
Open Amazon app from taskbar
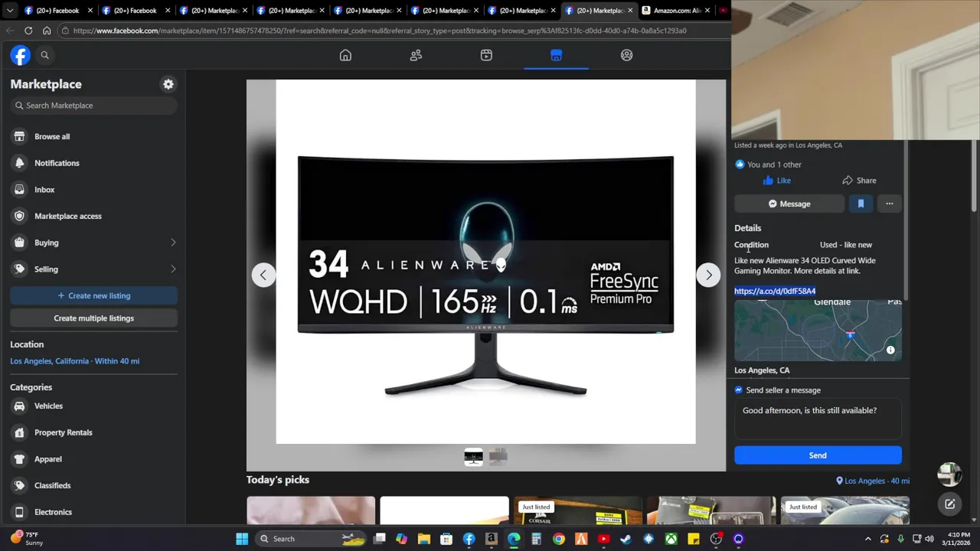click(x=492, y=539)
